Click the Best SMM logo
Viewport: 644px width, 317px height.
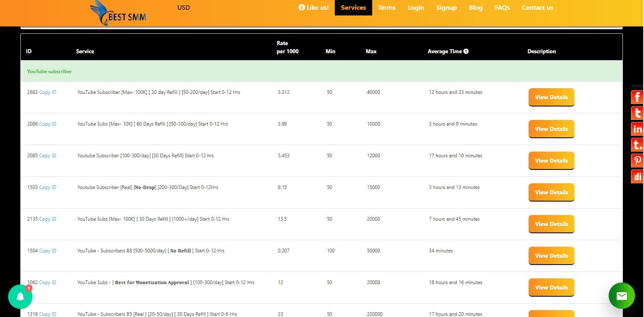pyautogui.click(x=118, y=13)
